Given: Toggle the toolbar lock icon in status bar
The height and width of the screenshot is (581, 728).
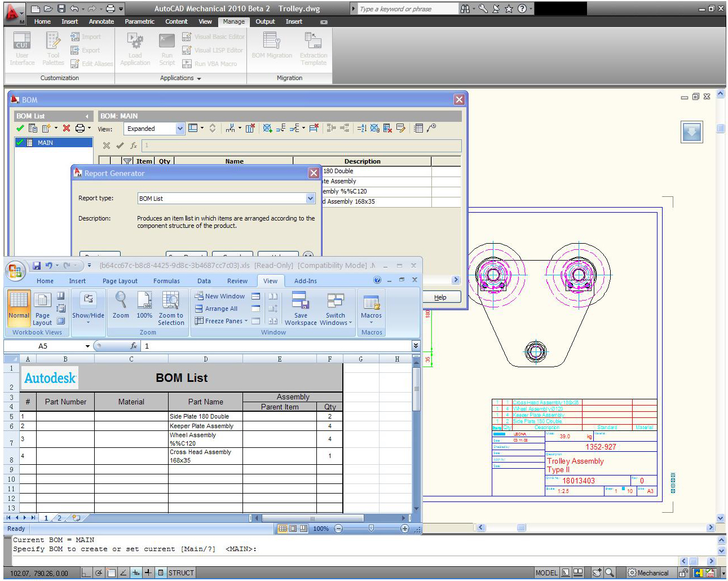Looking at the screenshot, I should pyautogui.click(x=683, y=573).
